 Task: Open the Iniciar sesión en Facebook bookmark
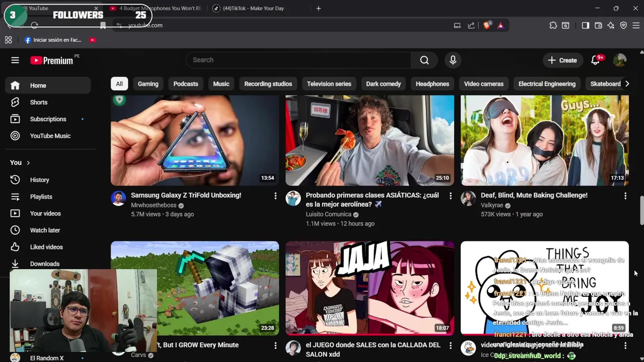[53, 40]
